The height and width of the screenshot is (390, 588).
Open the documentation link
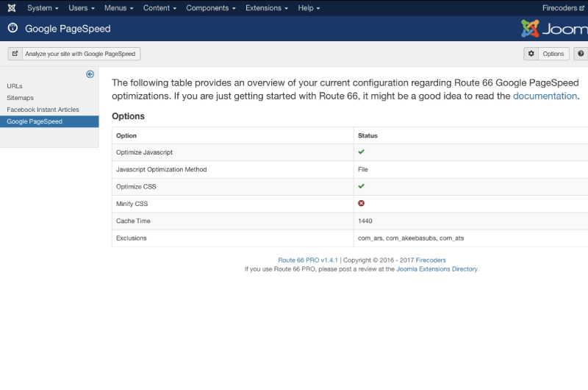coord(545,96)
